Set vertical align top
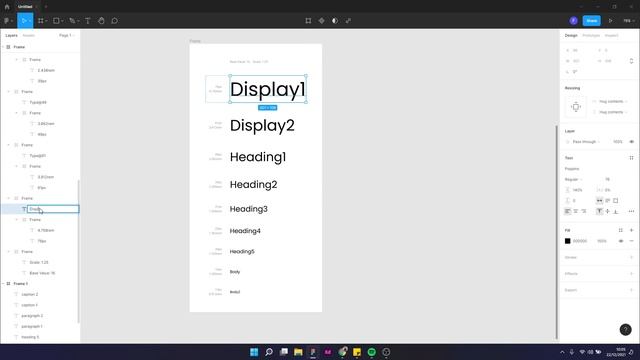The image size is (640, 360). tap(599, 211)
